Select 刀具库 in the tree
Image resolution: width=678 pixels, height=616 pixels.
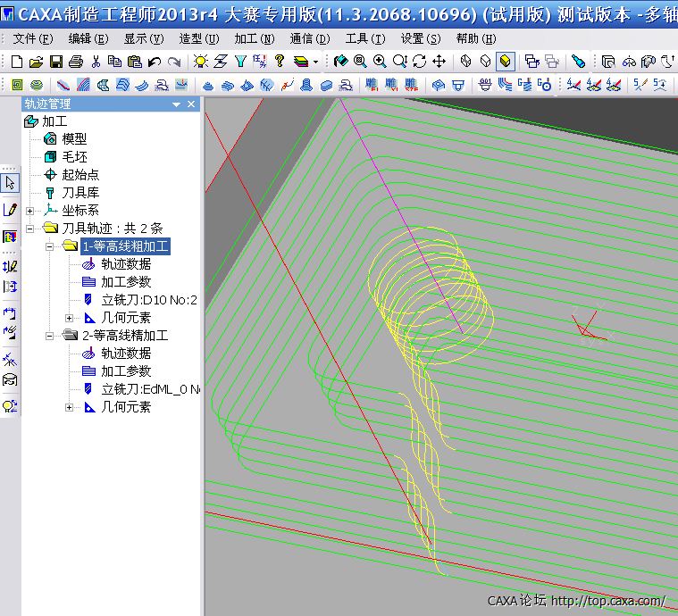tap(80, 193)
